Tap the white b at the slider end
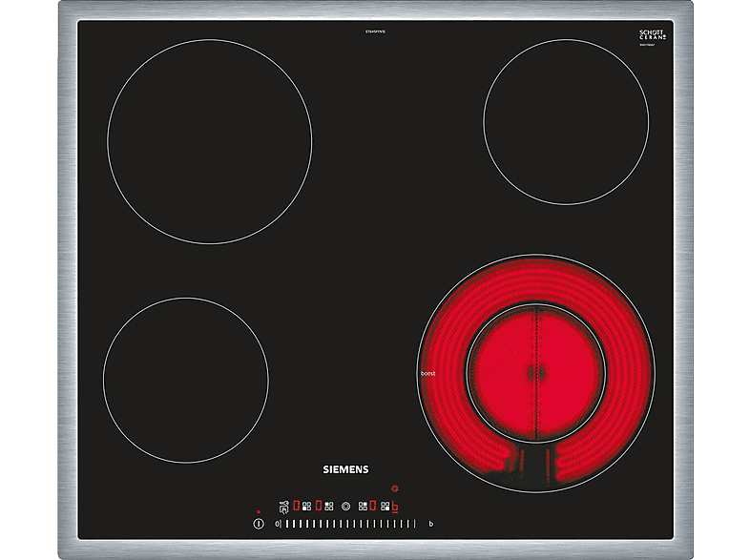750x560 pixels. (430, 524)
